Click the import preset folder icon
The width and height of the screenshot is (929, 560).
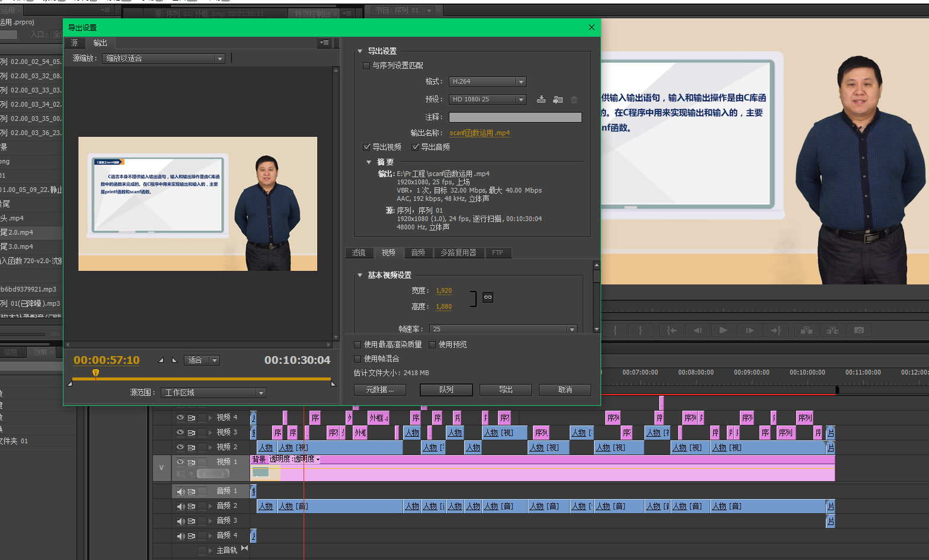tap(557, 100)
